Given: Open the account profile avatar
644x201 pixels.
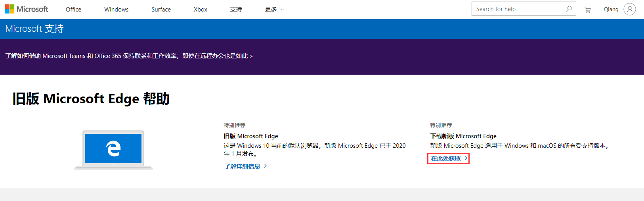Looking at the screenshot, I should pos(629,9).
